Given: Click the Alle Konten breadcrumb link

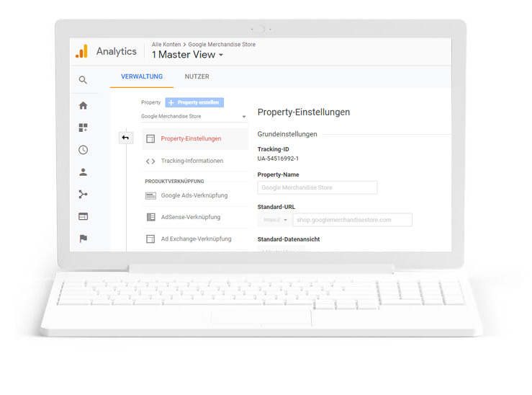Looking at the screenshot, I should (166, 45).
